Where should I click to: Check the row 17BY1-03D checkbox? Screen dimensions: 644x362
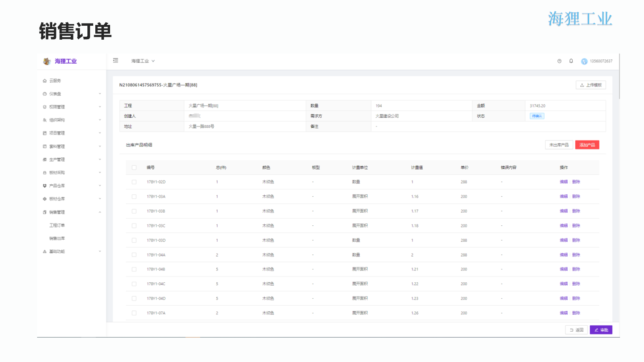134,240
